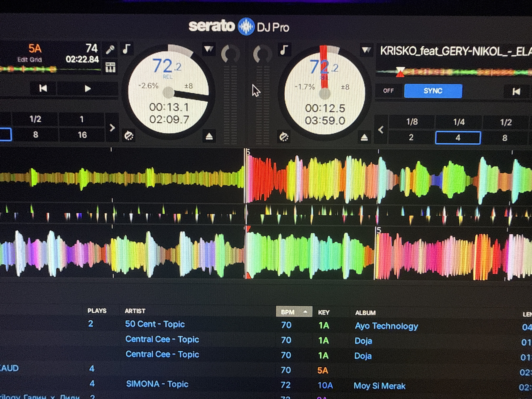Select cue point 5 flag in lower waveform

coord(379,230)
